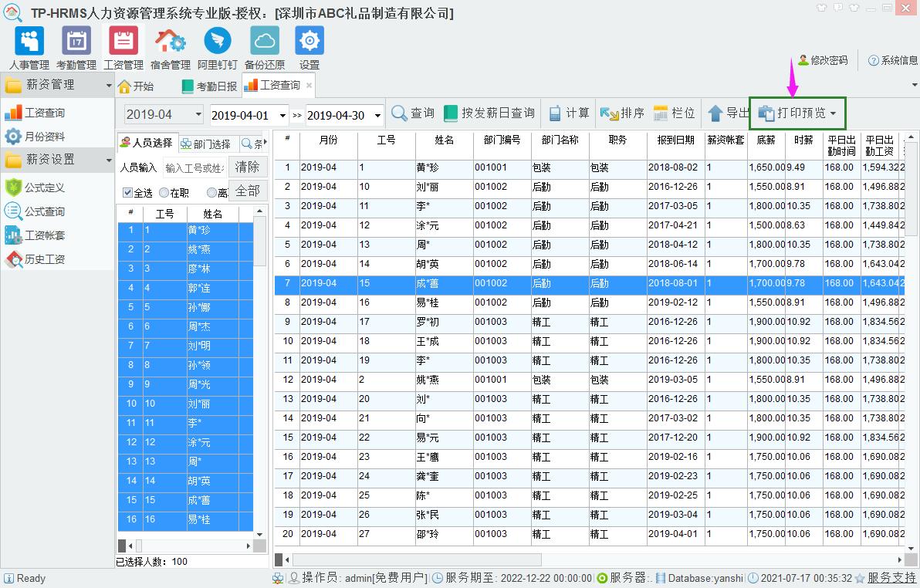The height and width of the screenshot is (588, 920).
Task: Click the 操作员 admin status bar entry
Action: click(x=358, y=578)
